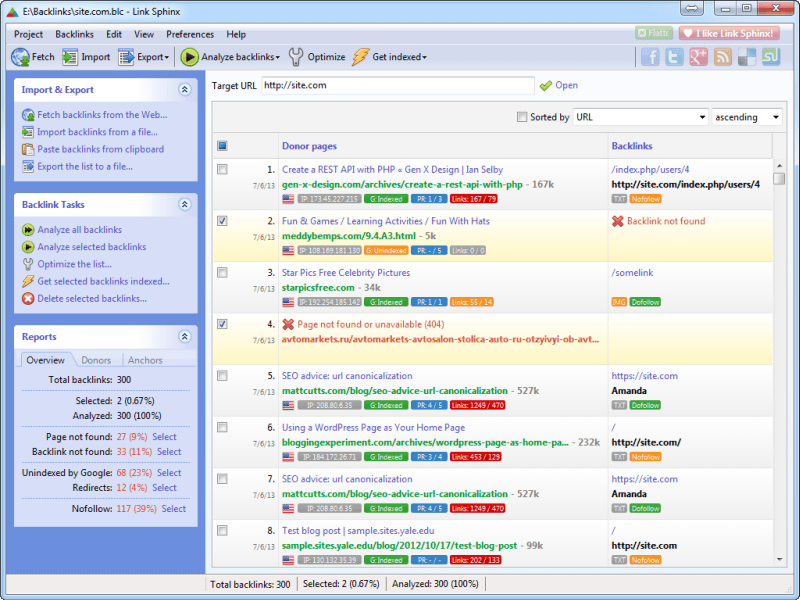Click the backlinks list vertical scrollbar thumb

click(x=779, y=179)
